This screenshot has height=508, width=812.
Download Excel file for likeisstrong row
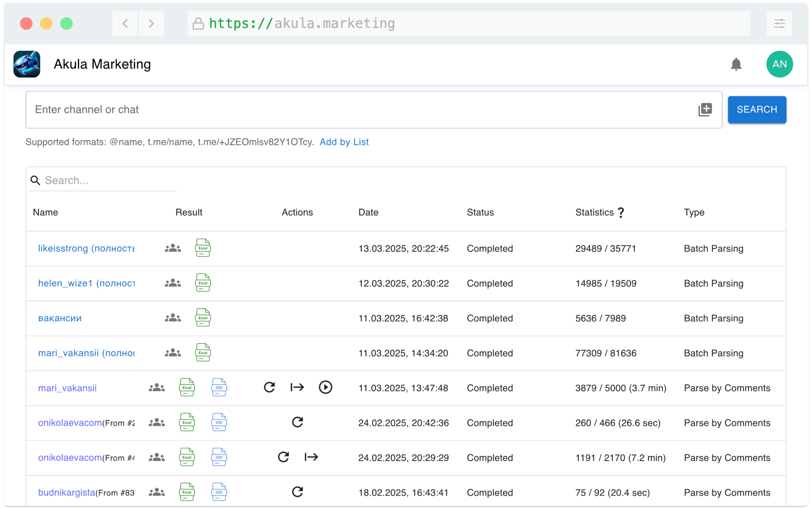click(x=203, y=248)
